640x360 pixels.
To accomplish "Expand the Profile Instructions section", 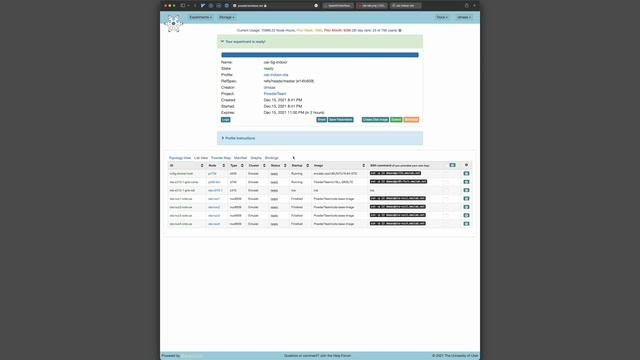I will pyautogui.click(x=238, y=138).
